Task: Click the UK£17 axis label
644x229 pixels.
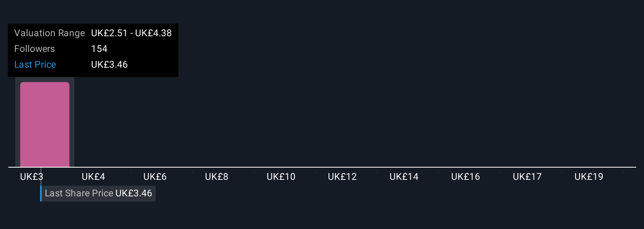Action: point(527,177)
